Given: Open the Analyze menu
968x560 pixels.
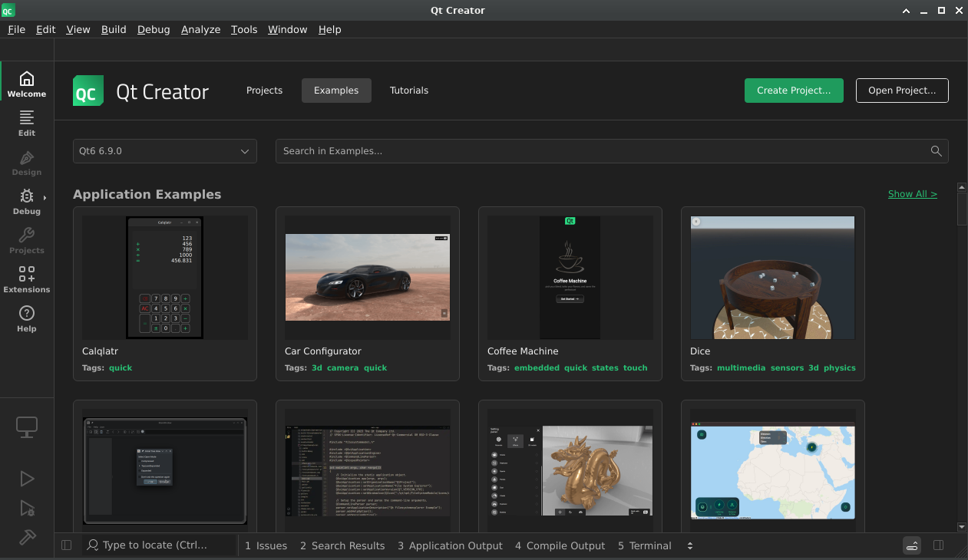Looking at the screenshot, I should pyautogui.click(x=201, y=29).
